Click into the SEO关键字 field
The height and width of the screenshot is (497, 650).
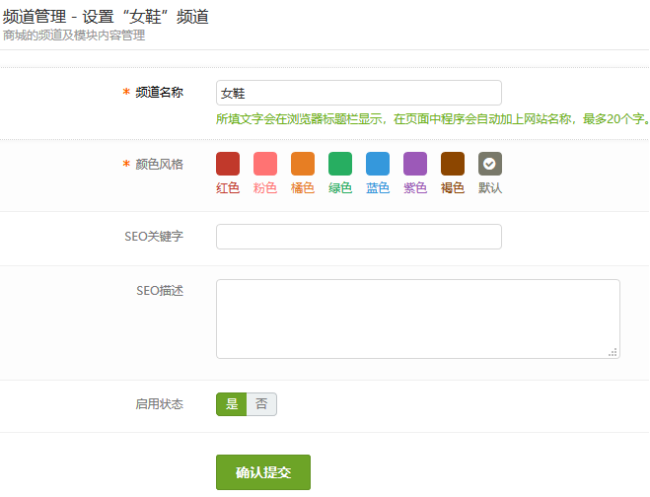point(359,237)
